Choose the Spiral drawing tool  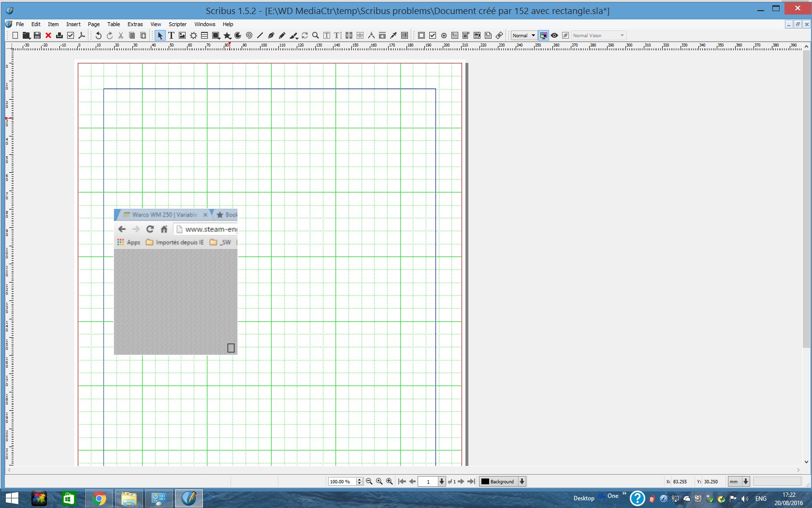pyautogui.click(x=249, y=35)
